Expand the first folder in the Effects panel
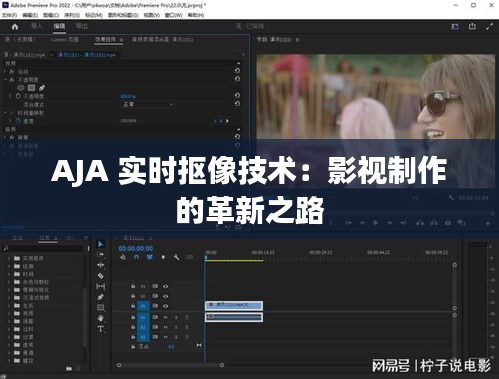Viewport: 499px width, 379px height. coord(9,258)
